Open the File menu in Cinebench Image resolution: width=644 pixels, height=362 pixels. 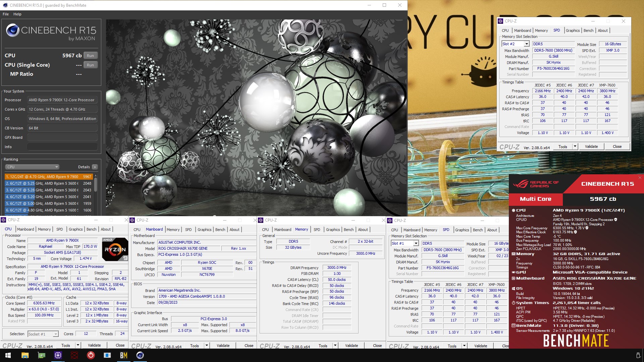click(x=6, y=14)
